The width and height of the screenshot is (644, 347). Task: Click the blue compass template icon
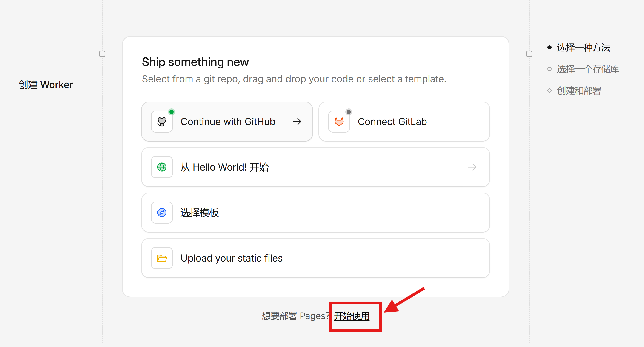(162, 213)
